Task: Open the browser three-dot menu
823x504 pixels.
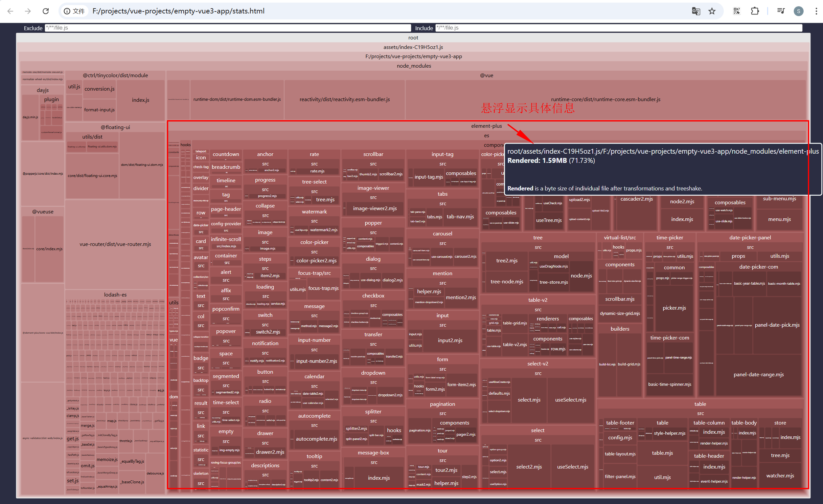Action: 816,11
